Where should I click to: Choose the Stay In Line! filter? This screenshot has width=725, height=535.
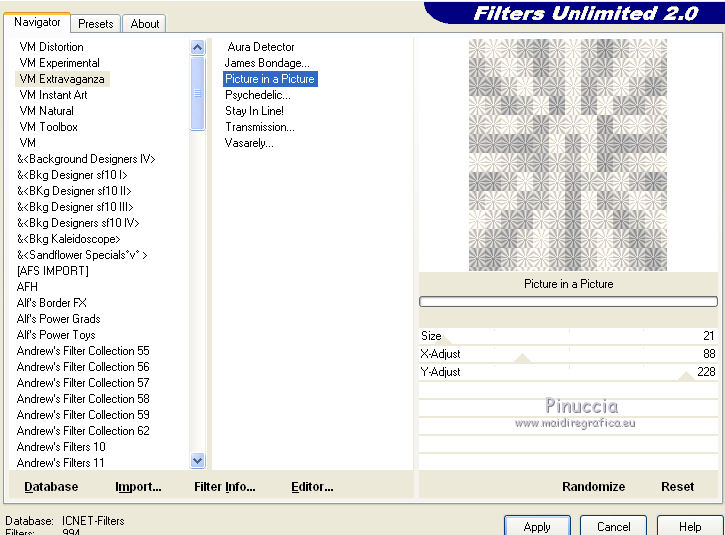(x=254, y=111)
